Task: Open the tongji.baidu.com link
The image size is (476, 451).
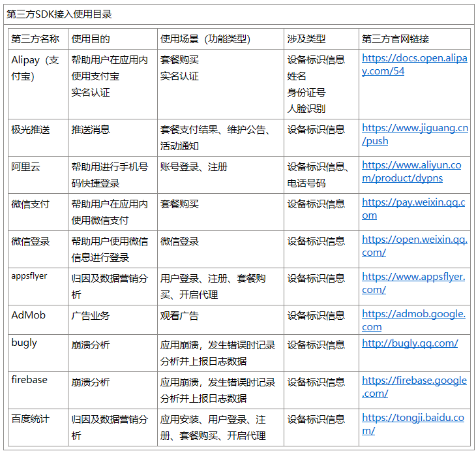Action: click(x=413, y=424)
